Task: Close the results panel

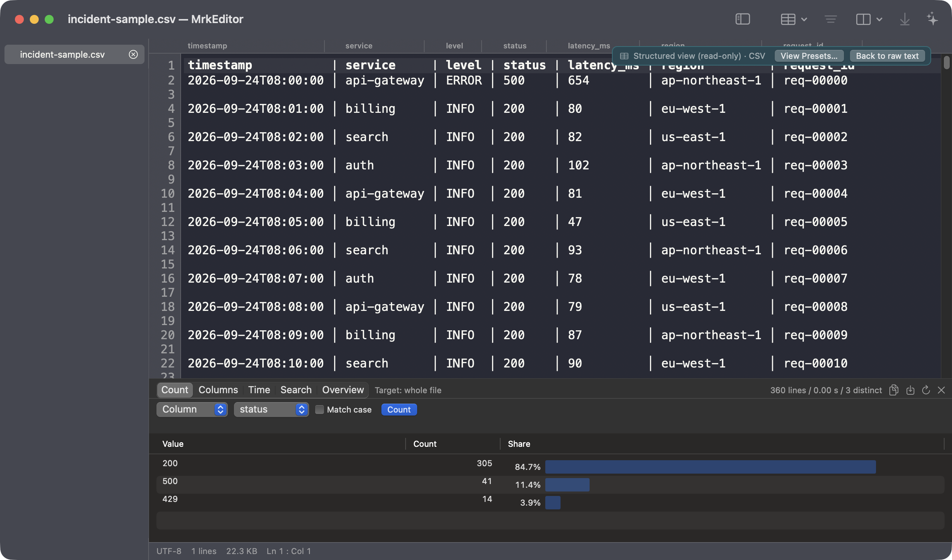Action: pyautogui.click(x=941, y=390)
